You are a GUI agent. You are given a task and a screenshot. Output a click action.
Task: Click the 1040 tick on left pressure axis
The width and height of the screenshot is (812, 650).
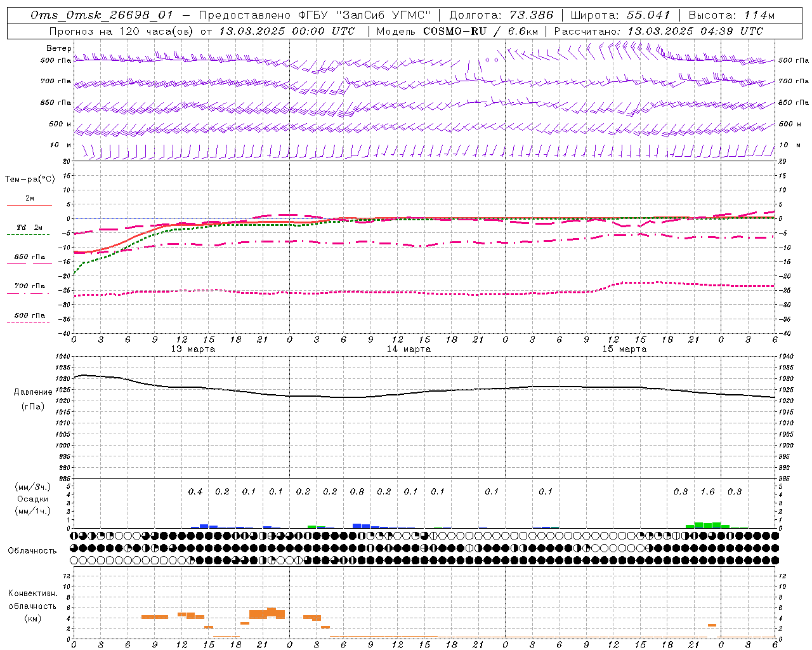[63, 357]
